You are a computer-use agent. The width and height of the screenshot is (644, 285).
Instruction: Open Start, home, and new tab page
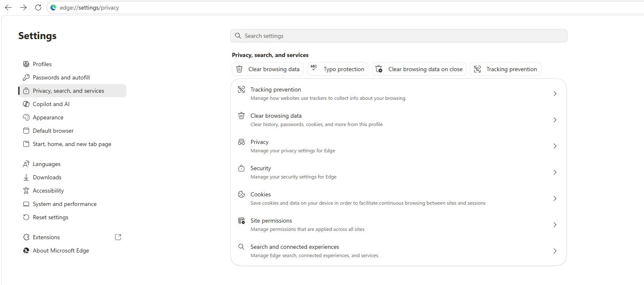(x=73, y=144)
